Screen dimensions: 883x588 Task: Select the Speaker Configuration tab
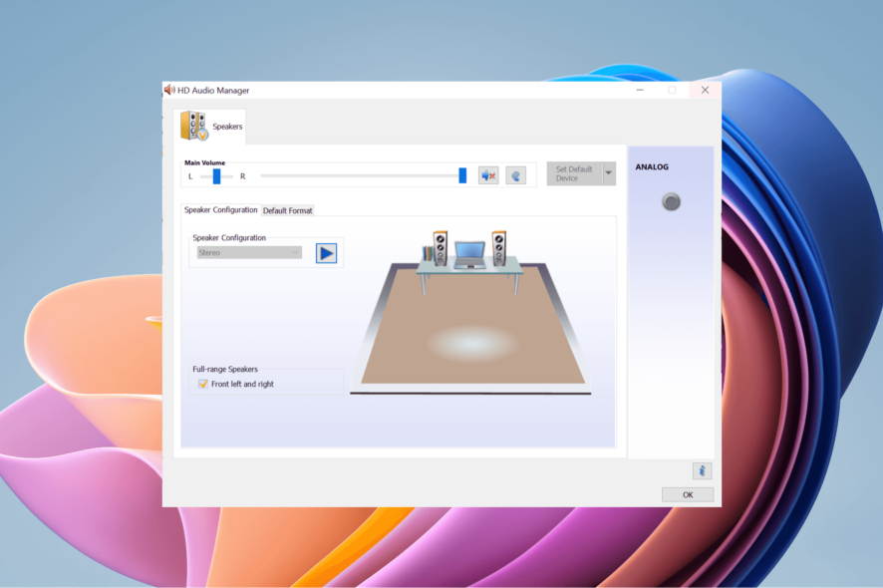point(221,209)
